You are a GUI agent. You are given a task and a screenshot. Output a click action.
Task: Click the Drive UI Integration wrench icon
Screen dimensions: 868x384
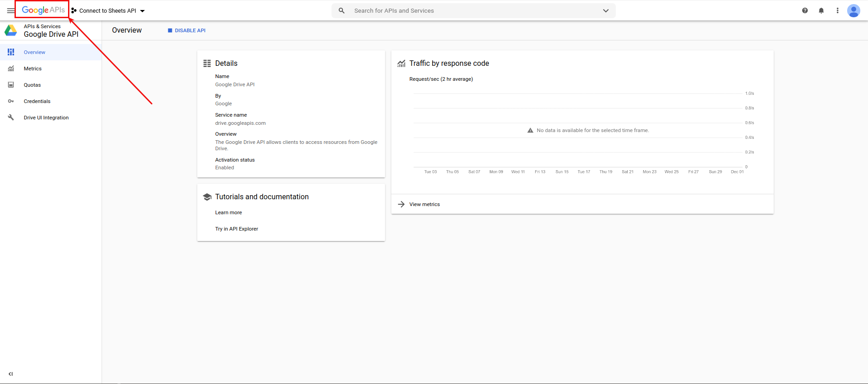click(11, 118)
